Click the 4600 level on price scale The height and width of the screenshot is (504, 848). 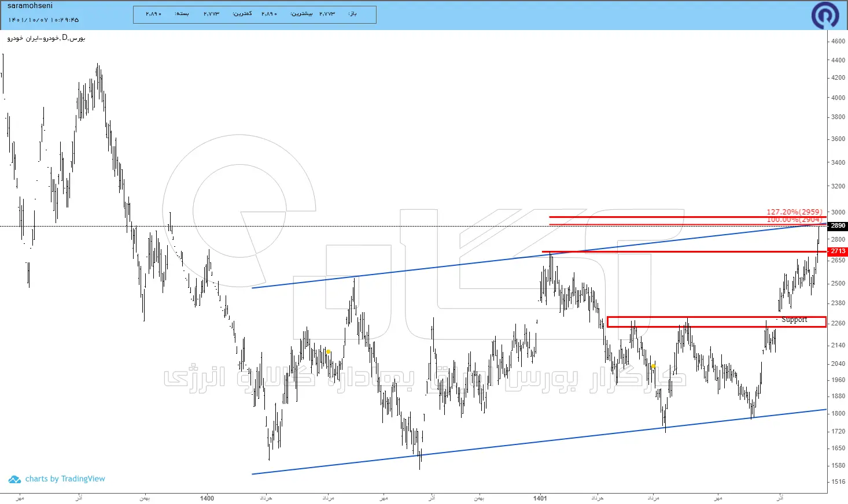coord(838,42)
